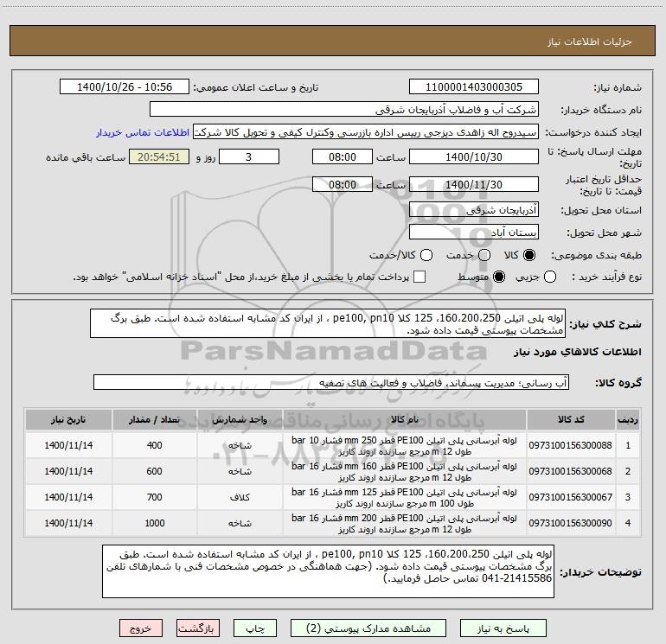Viewport: 666px width, 644px height.
Task: Click the response deadline hour 08:00 field
Action: point(343,157)
